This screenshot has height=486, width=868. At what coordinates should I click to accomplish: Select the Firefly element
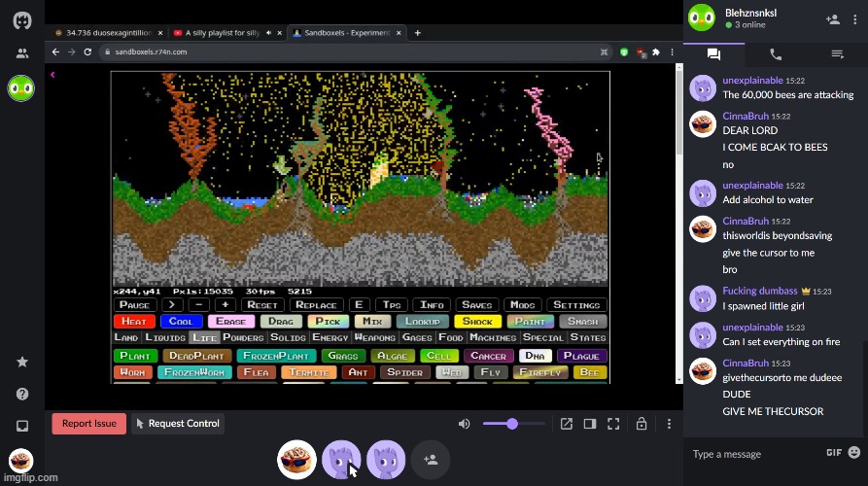coord(540,372)
